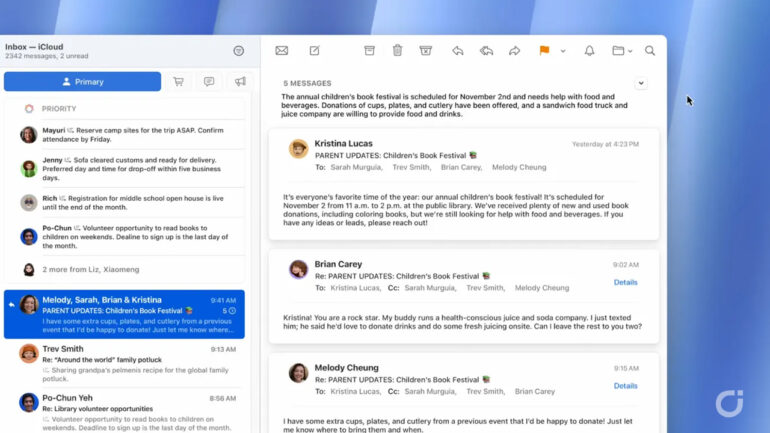
Task: Toggle the orange flag on the message
Action: point(545,51)
